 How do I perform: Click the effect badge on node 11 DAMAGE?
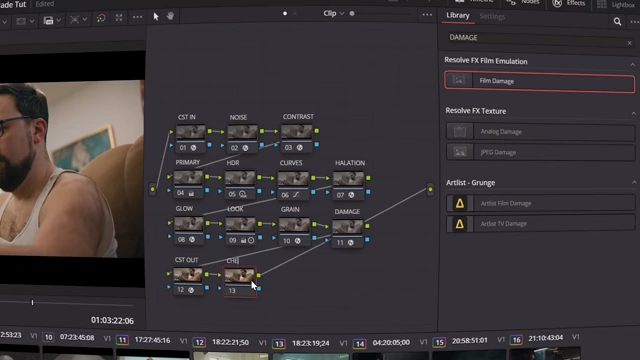[x=350, y=242]
